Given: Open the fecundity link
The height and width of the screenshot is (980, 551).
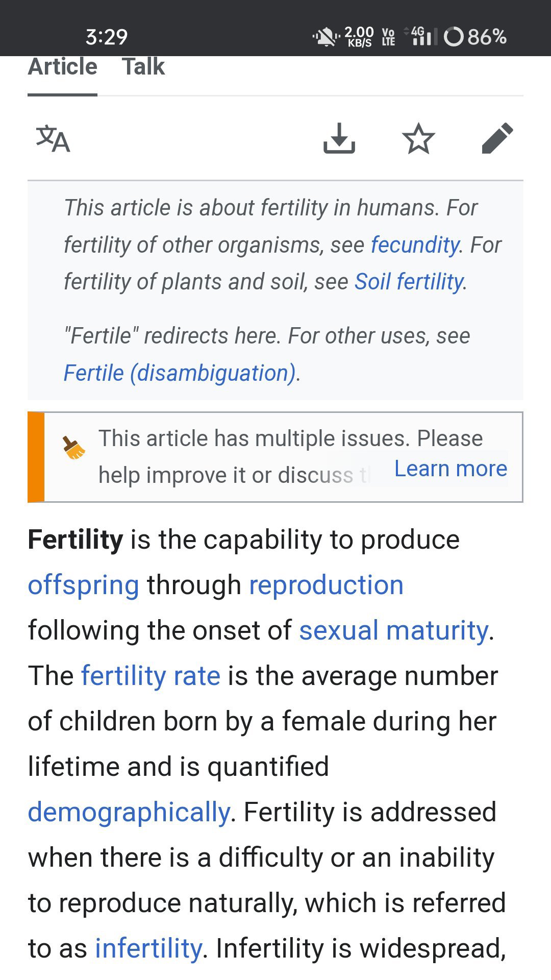Looking at the screenshot, I should pyautogui.click(x=415, y=245).
